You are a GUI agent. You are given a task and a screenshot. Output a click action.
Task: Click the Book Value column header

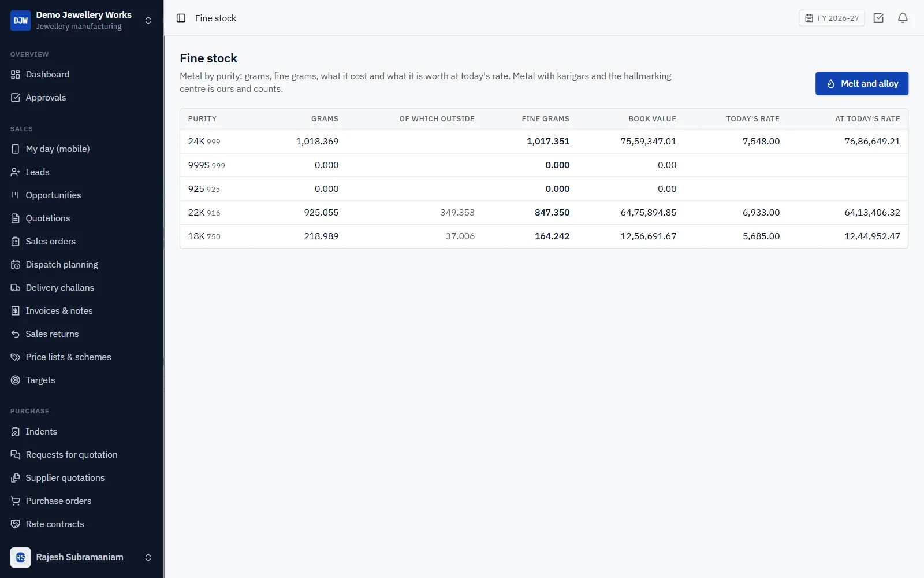(652, 119)
